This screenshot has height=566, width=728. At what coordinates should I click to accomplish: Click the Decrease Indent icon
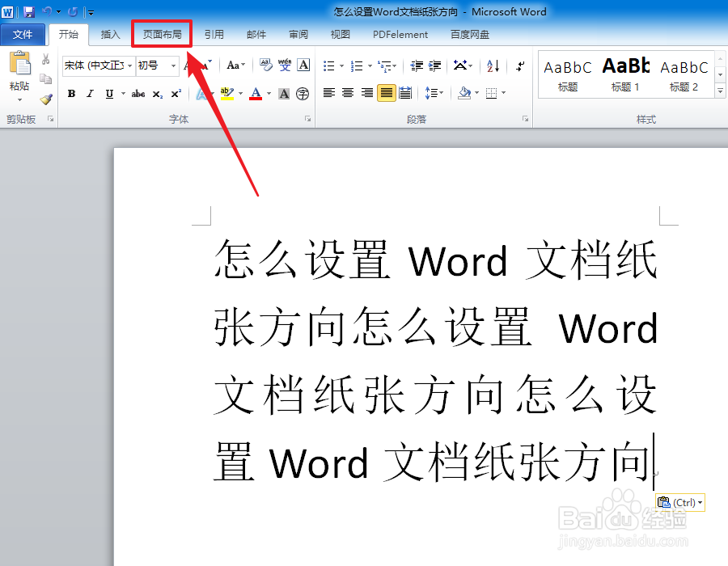[x=417, y=65]
